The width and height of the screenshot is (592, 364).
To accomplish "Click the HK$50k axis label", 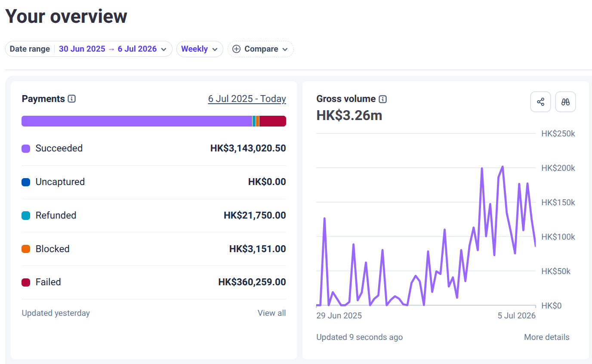I will click(555, 271).
